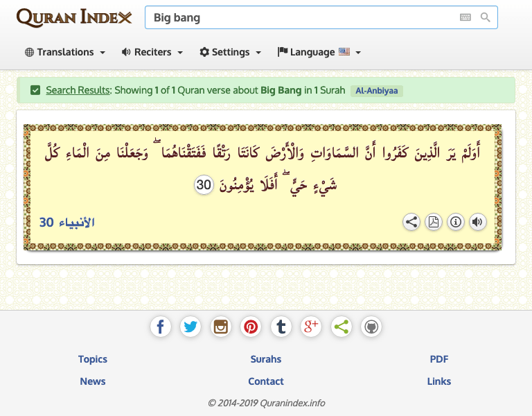This screenshot has height=416, width=532.
Task: Open the Reciters dropdown menu
Action: pos(152,52)
